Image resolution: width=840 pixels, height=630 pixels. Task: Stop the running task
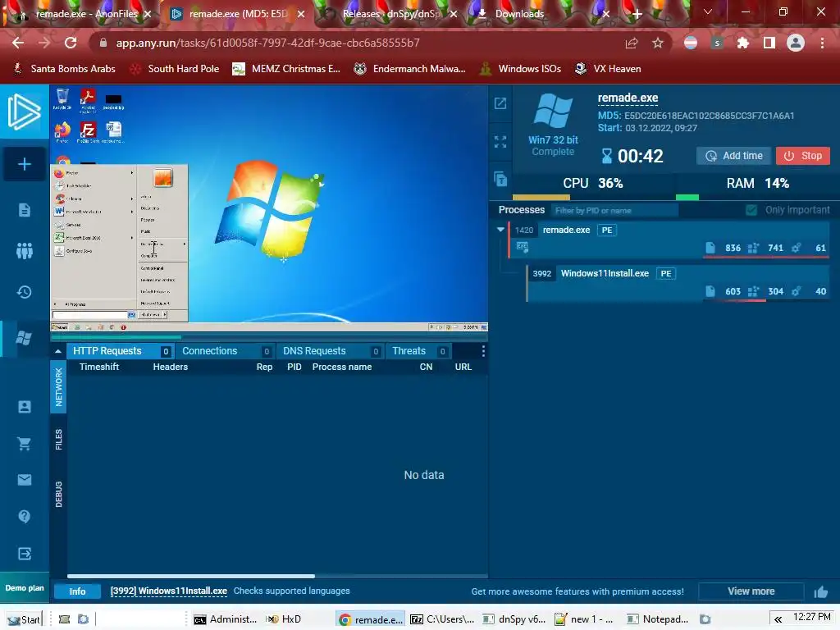[802, 156]
